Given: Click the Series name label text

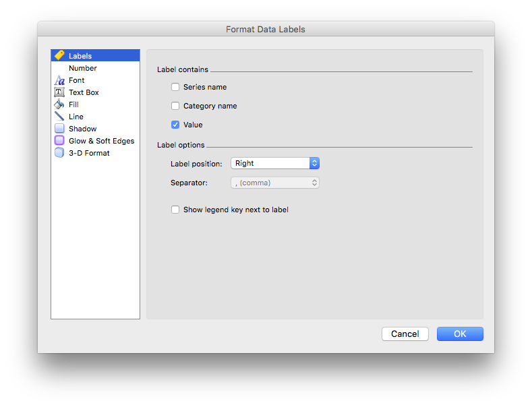Looking at the screenshot, I should [205, 87].
